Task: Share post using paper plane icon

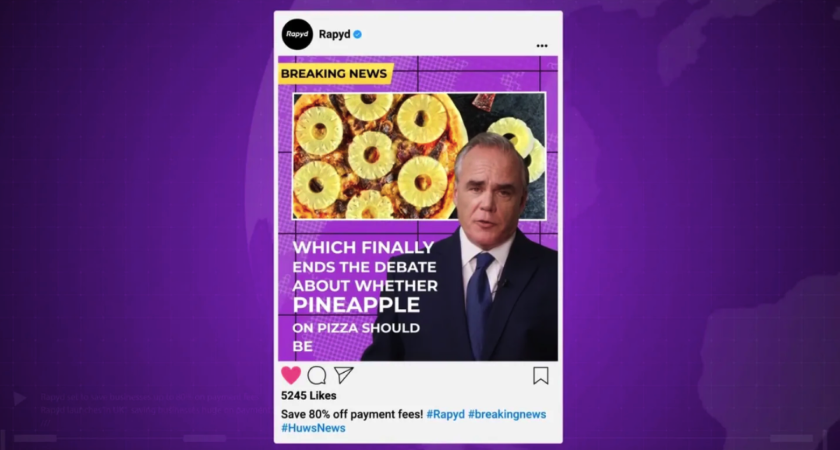Action: tap(343, 374)
